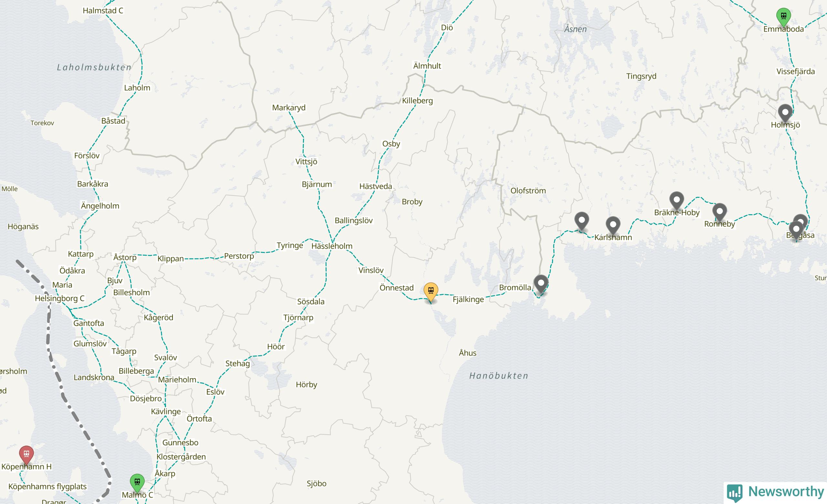This screenshot has width=827, height=504.
Task: Click the Landskrona station label
Action: point(94,377)
